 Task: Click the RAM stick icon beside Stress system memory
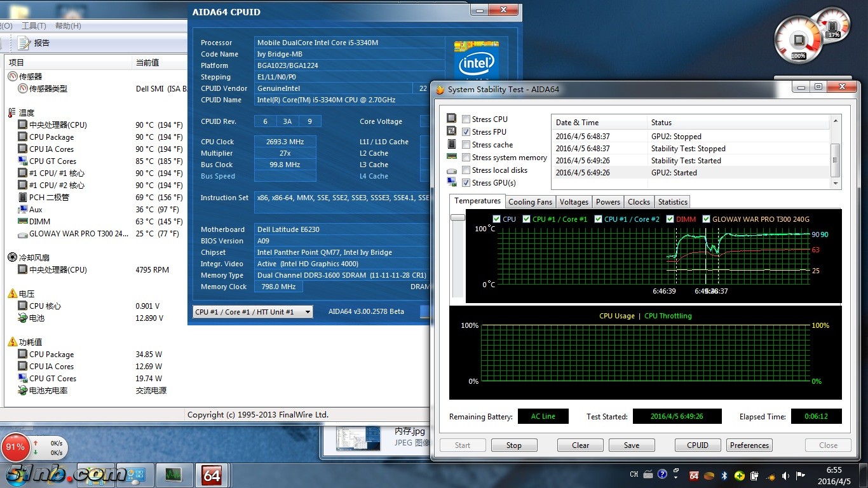451,157
